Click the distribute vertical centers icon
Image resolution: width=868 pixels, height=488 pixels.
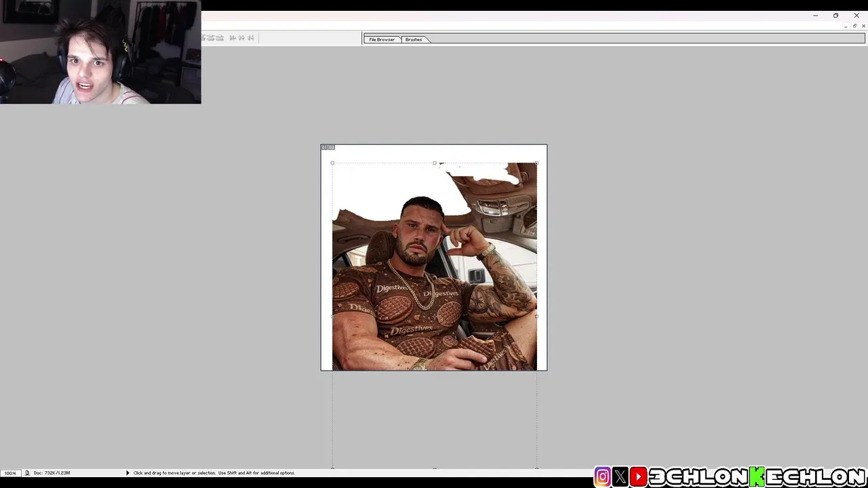click(211, 38)
